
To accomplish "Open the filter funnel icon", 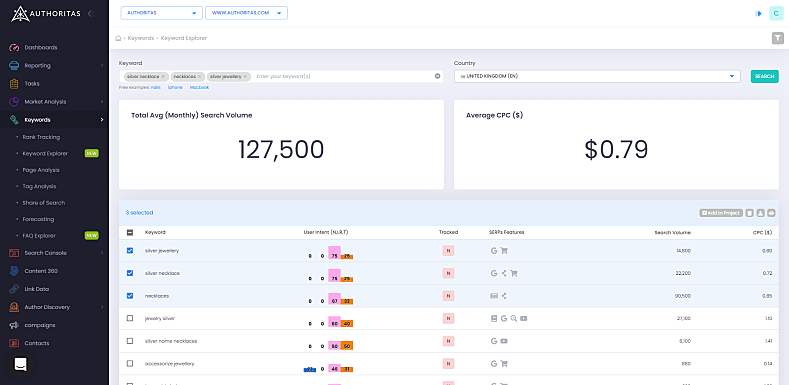I will coord(777,38).
